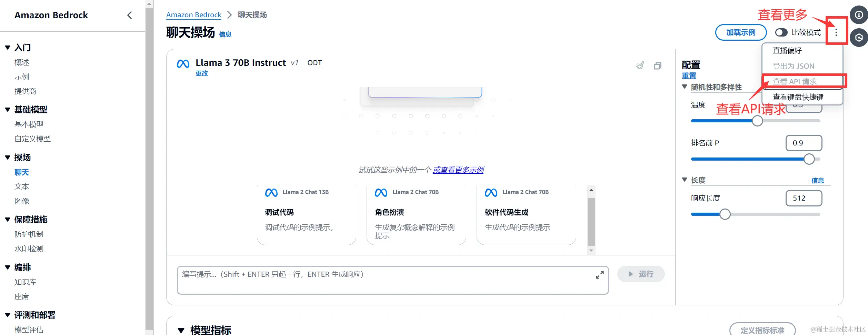Click the 排名前 P value field
Image resolution: width=868 pixels, height=335 pixels.
[x=804, y=143]
